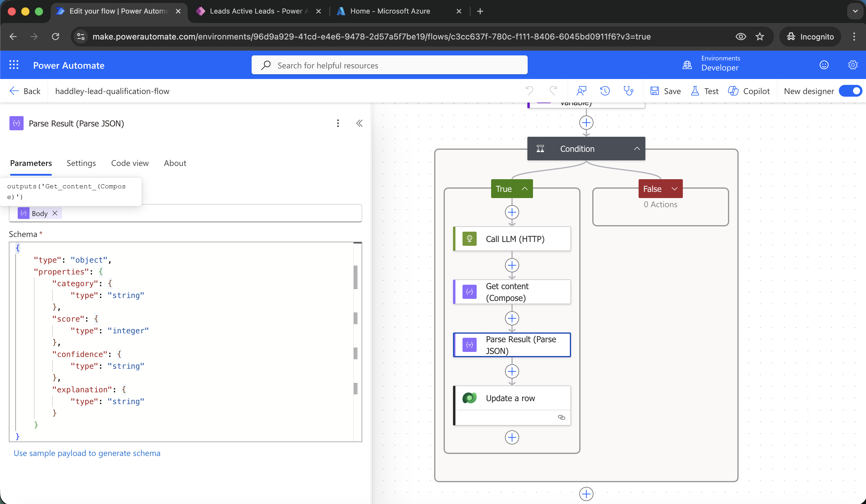
Task: Switch to the Code view tab
Action: tap(129, 163)
